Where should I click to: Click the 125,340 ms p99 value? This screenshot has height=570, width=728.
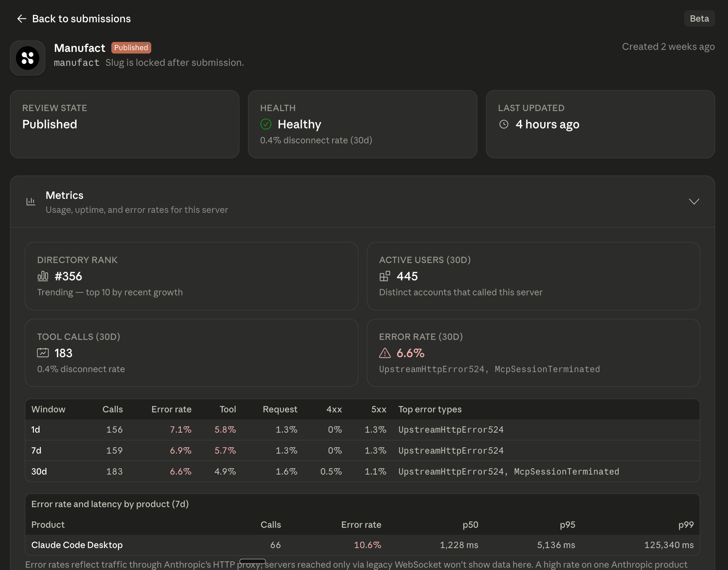click(669, 545)
